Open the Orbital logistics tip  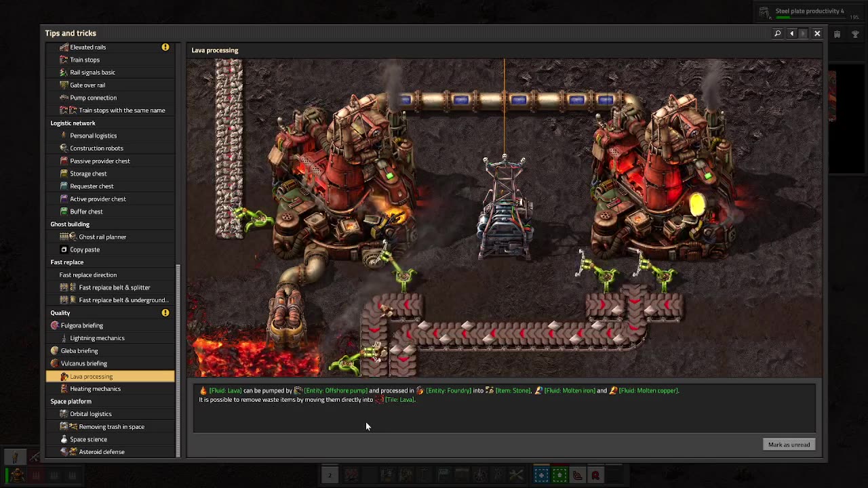[x=110, y=414]
